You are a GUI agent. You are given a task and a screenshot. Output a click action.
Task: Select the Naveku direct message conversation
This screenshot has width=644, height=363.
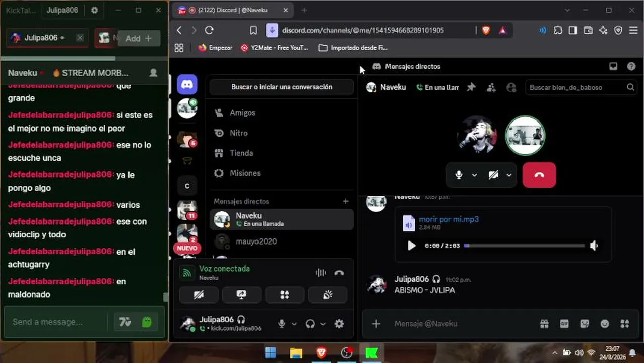pyautogui.click(x=282, y=219)
